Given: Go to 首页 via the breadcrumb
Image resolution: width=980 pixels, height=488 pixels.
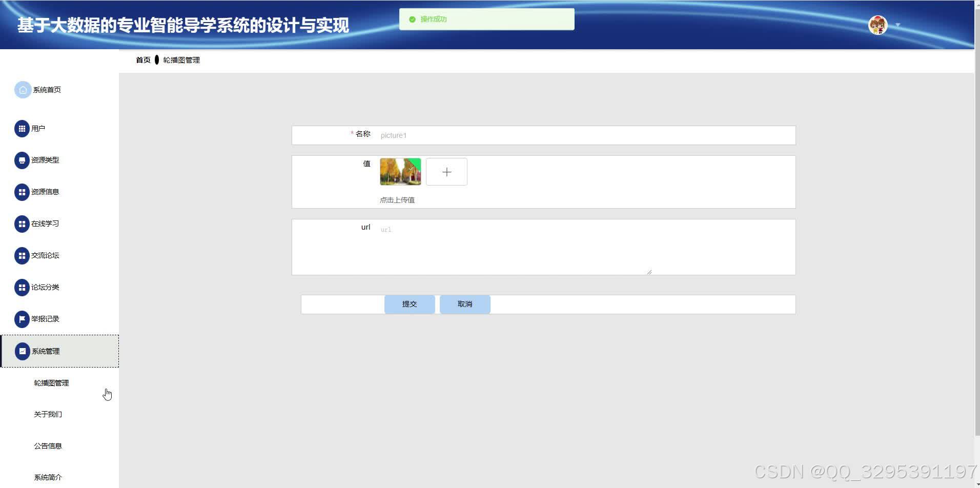Looking at the screenshot, I should (x=142, y=60).
